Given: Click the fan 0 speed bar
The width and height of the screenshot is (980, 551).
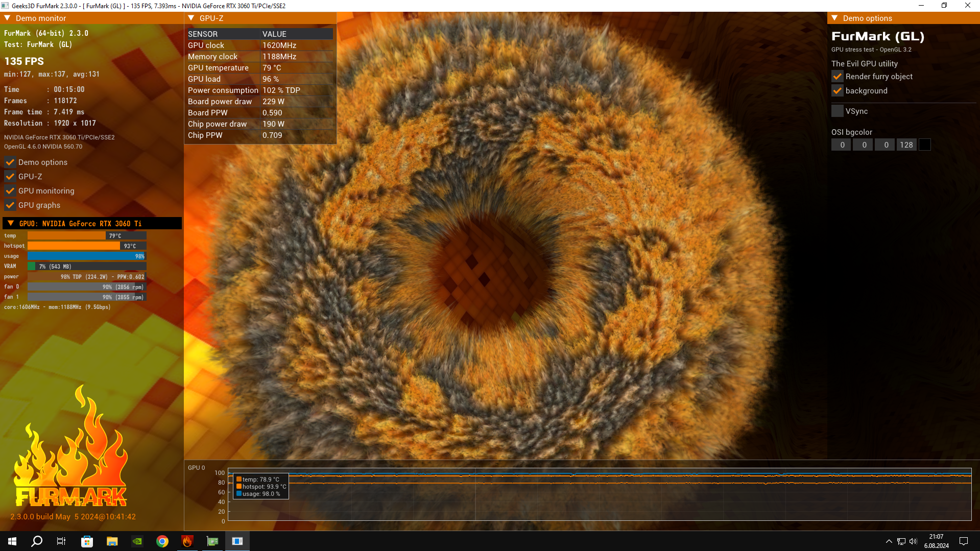Looking at the screenshot, I should 87,287.
